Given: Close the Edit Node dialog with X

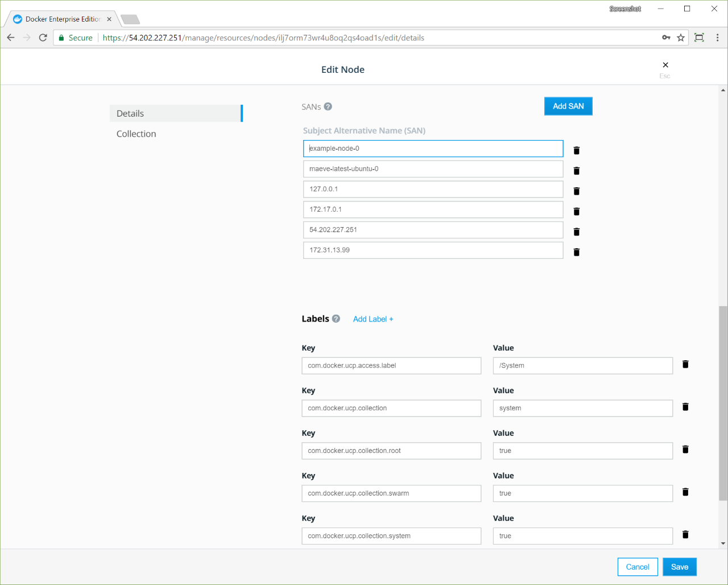Looking at the screenshot, I should [665, 65].
